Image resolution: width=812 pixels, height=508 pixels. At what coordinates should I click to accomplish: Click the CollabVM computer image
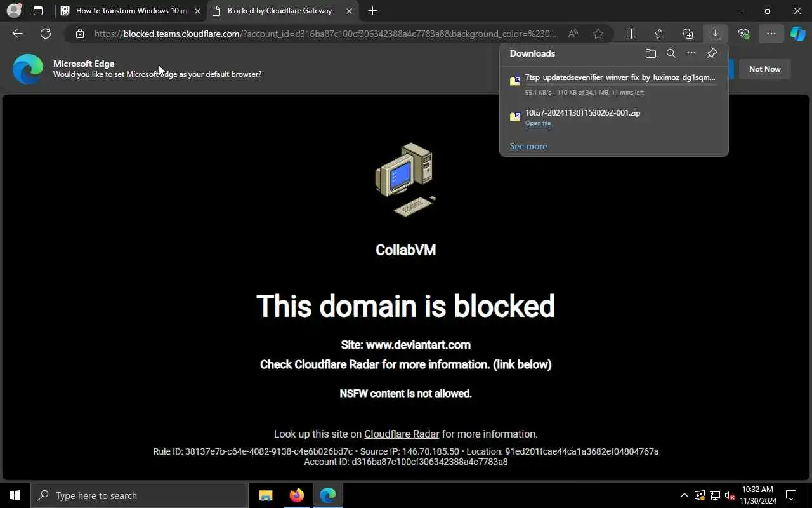406,180
